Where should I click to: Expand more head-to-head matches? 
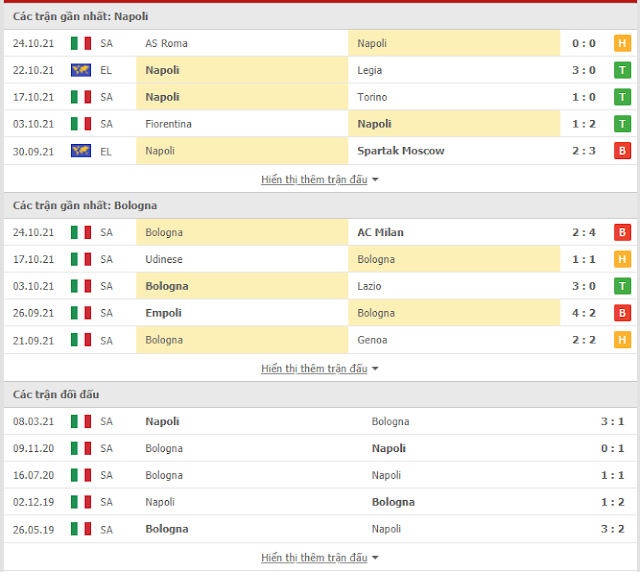click(320, 558)
